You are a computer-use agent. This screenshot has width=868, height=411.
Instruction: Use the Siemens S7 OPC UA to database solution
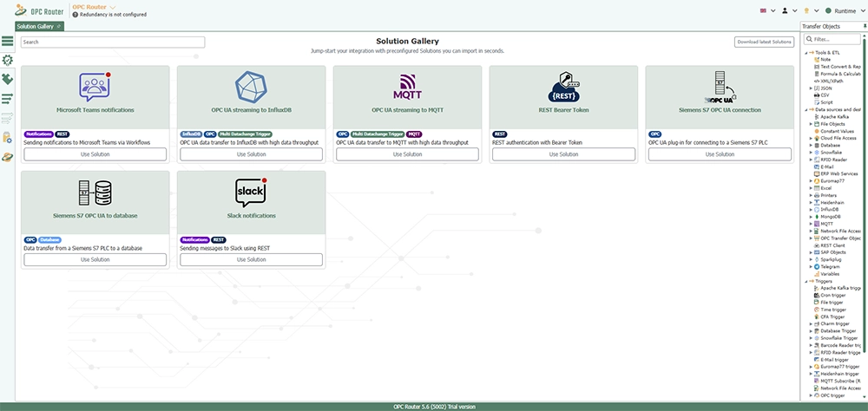[95, 259]
